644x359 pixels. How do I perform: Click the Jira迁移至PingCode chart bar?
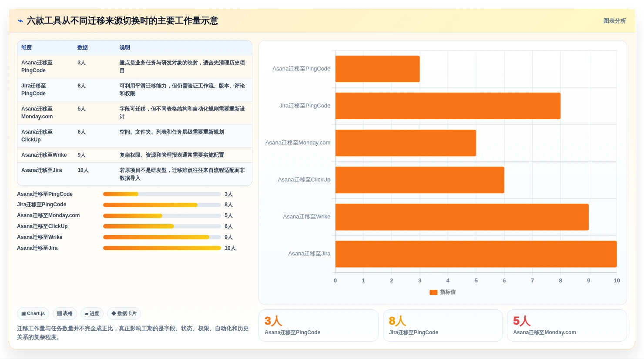coord(448,106)
